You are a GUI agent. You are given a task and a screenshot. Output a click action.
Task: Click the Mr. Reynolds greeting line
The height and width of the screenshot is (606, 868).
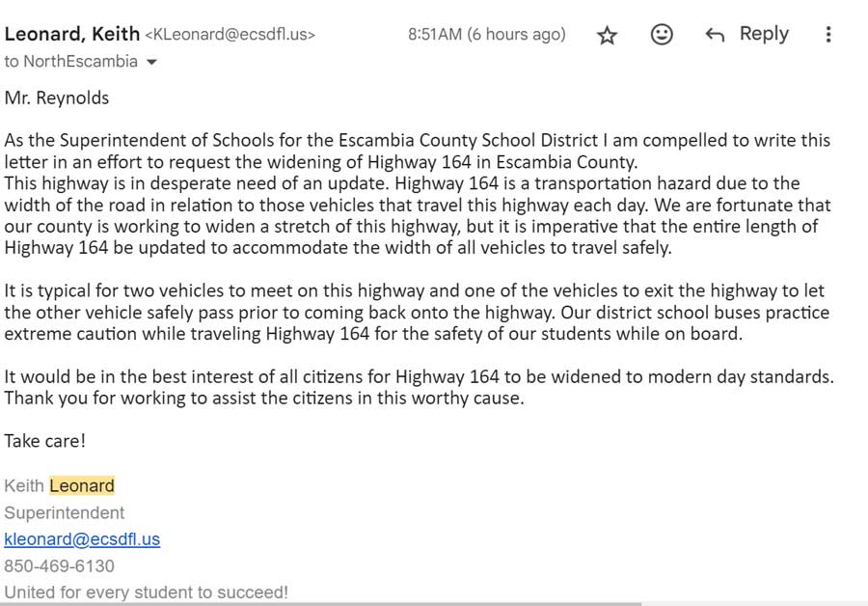[x=57, y=97]
